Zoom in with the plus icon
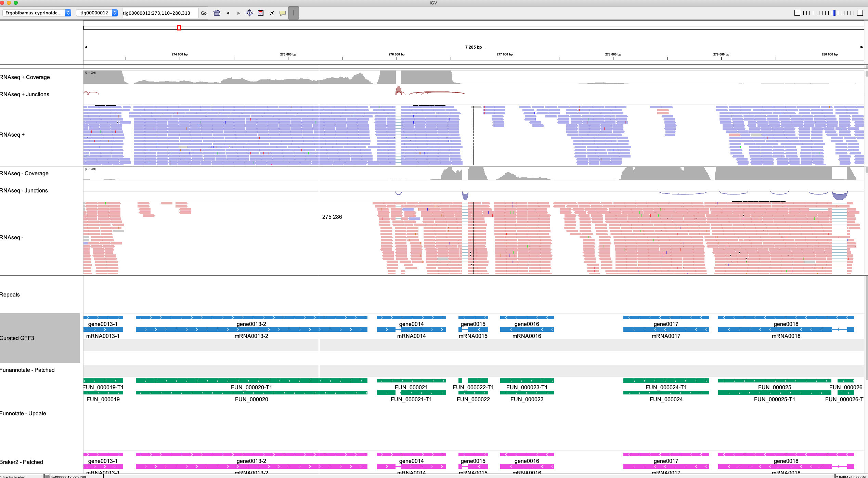 (860, 13)
